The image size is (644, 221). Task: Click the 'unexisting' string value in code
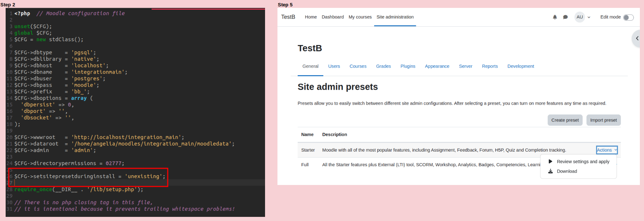coord(143,176)
